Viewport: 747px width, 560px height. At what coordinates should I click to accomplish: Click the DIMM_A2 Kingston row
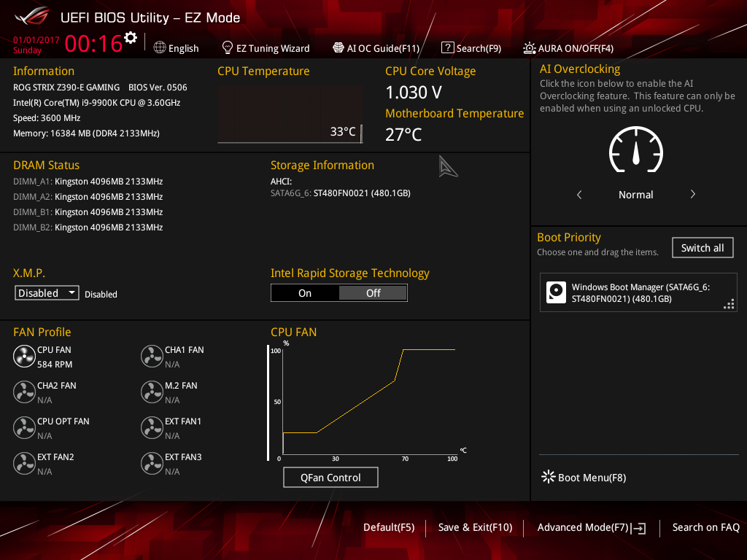(88, 196)
